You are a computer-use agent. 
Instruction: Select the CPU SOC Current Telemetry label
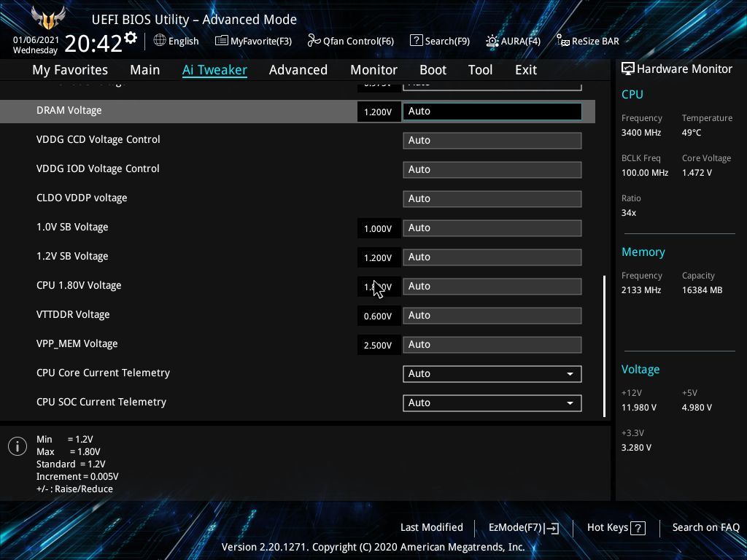pyautogui.click(x=101, y=402)
